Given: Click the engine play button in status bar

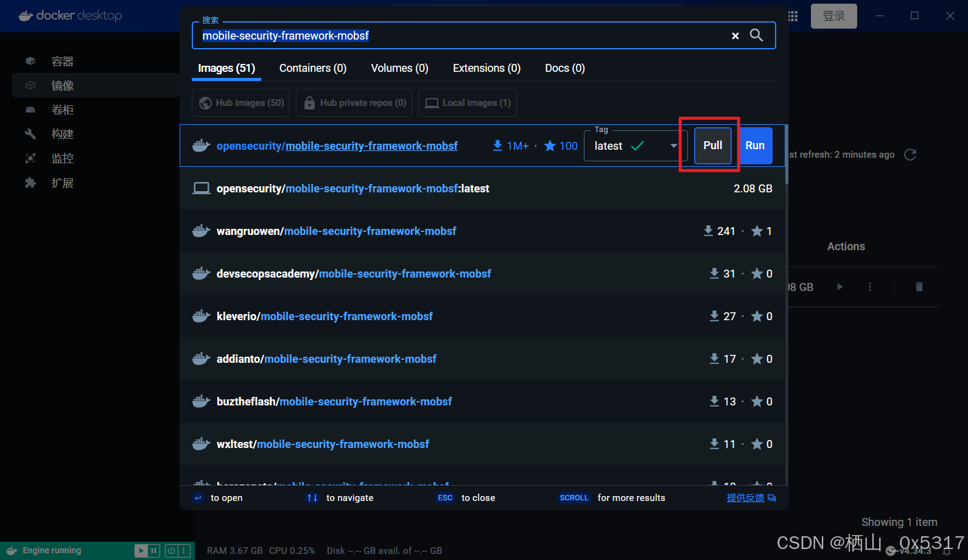Looking at the screenshot, I should 141,551.
